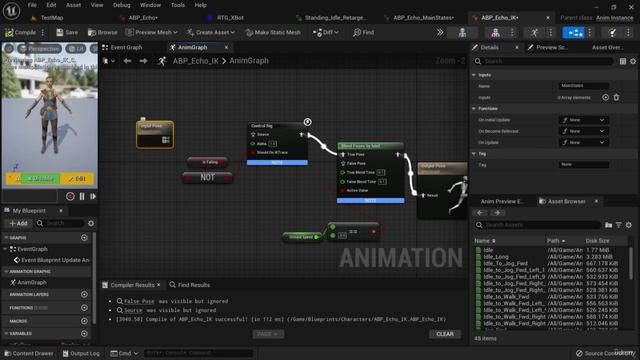Click Make Static Mesh button
This screenshot has height=360, width=640.
click(273, 32)
